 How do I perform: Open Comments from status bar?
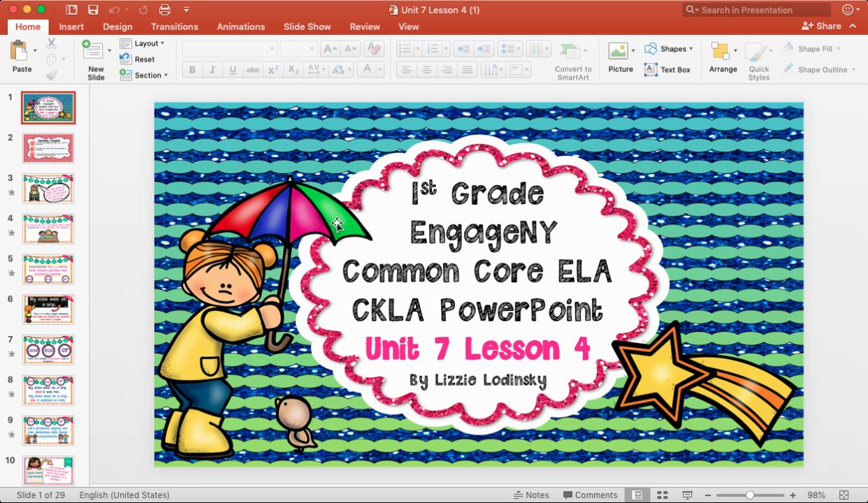pyautogui.click(x=591, y=495)
